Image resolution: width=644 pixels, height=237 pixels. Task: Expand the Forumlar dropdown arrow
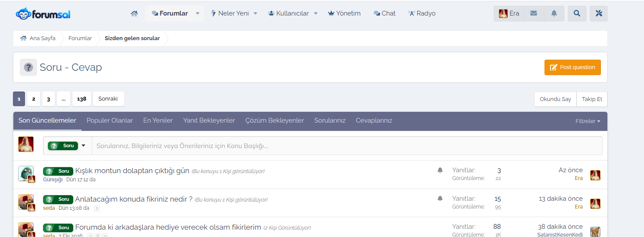(x=198, y=13)
